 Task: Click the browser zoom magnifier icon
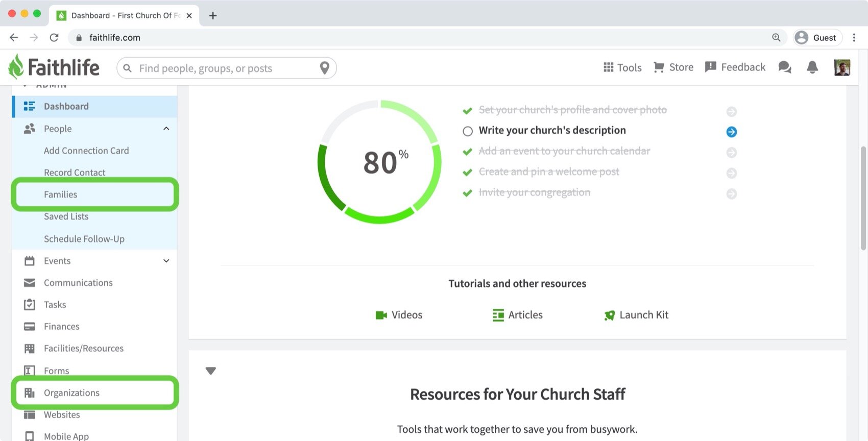(x=776, y=37)
